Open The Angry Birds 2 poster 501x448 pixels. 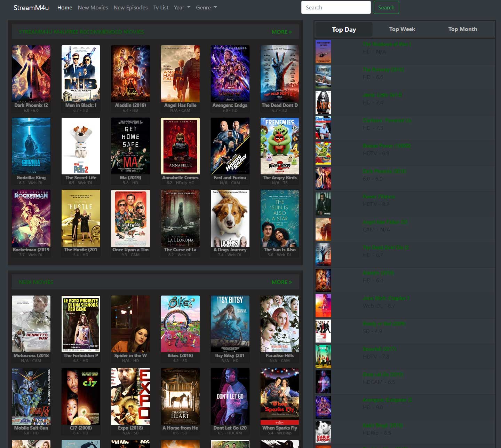point(280,146)
